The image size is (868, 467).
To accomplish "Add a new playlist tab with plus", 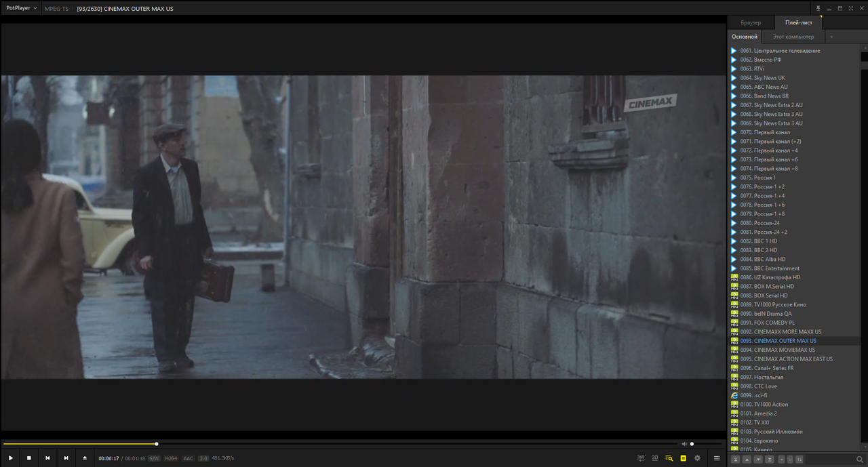I will coord(831,37).
